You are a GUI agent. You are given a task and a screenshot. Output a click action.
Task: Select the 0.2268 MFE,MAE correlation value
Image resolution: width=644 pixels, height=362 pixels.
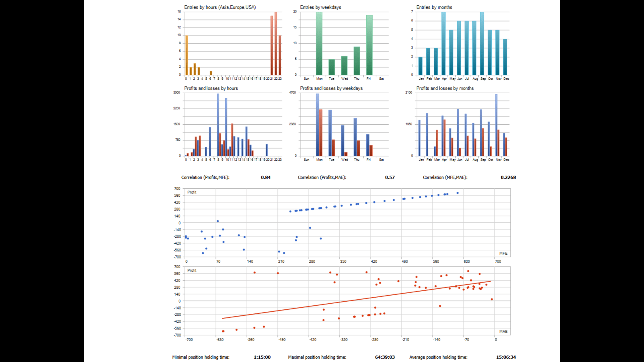click(x=508, y=178)
